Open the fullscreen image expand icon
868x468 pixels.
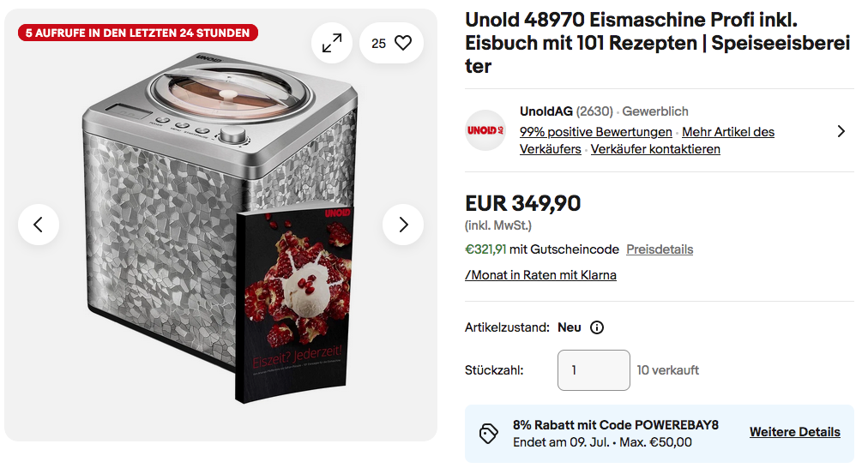pyautogui.click(x=332, y=43)
